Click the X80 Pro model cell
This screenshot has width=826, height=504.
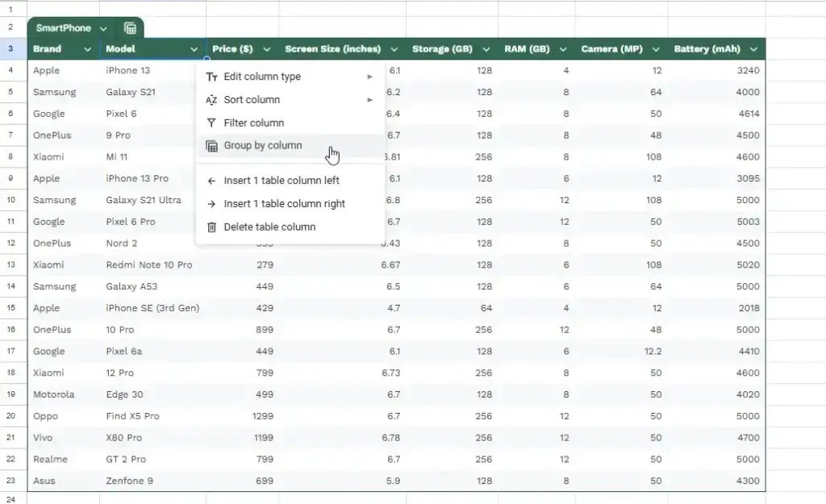[152, 438]
